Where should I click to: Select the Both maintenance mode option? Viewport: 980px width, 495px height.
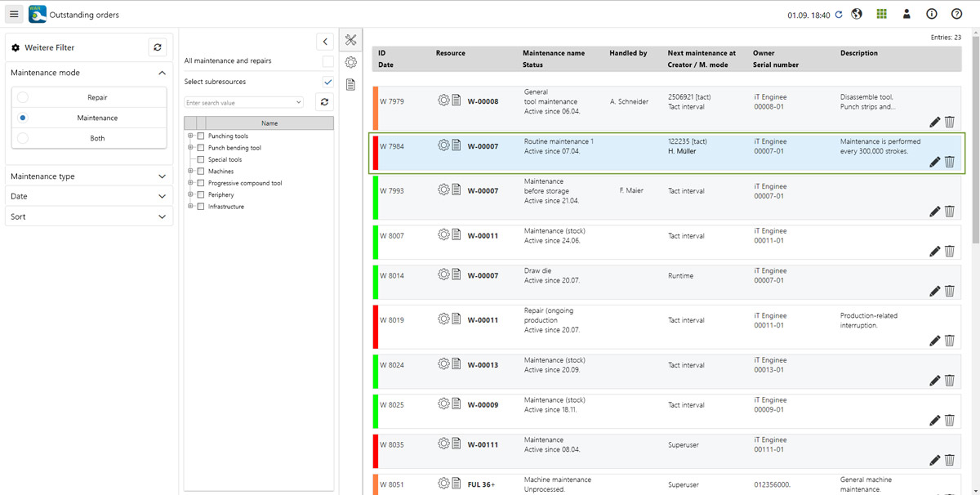tap(23, 138)
